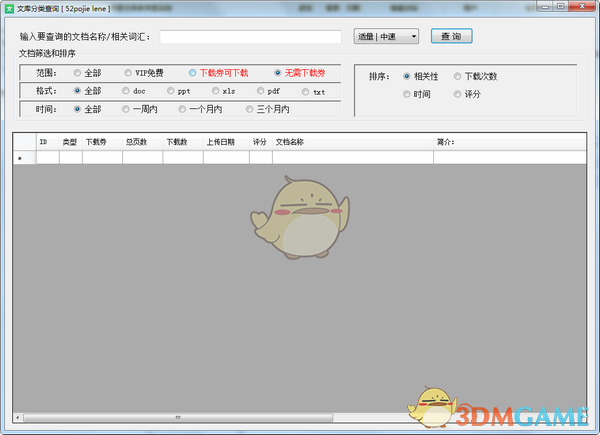Click the 查询 search button
This screenshot has height=435, width=600.
(452, 36)
